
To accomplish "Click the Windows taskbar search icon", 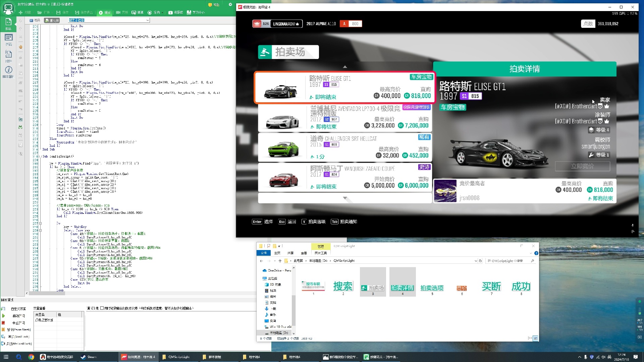I will point(19,357).
